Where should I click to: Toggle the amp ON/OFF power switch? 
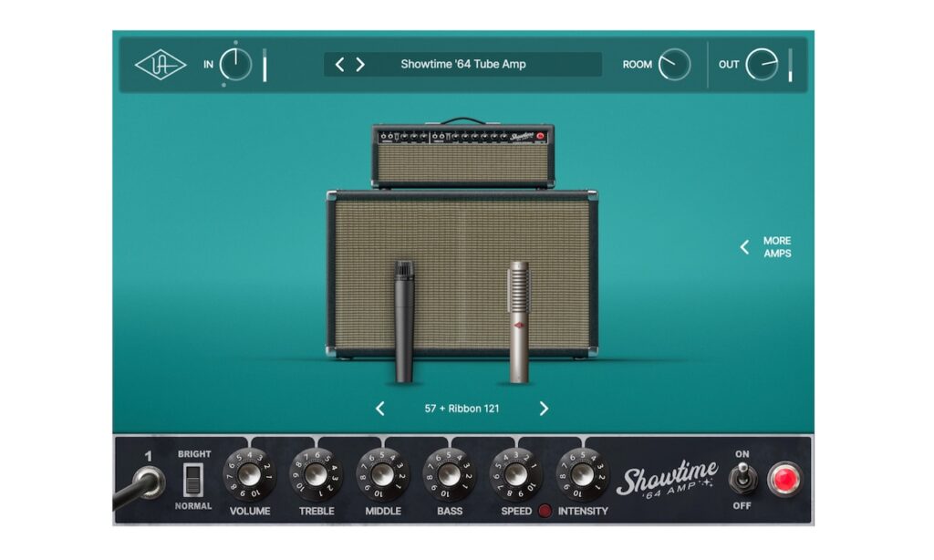(x=742, y=478)
